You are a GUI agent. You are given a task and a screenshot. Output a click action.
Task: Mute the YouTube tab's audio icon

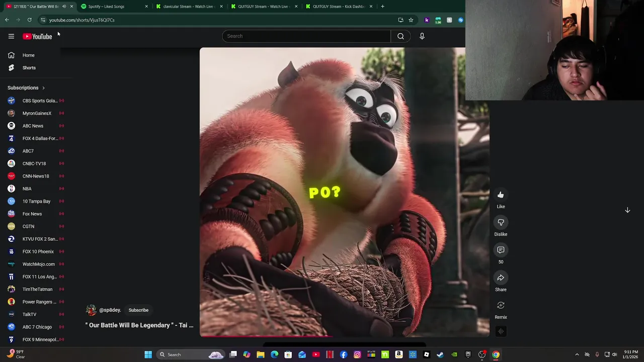point(64,7)
